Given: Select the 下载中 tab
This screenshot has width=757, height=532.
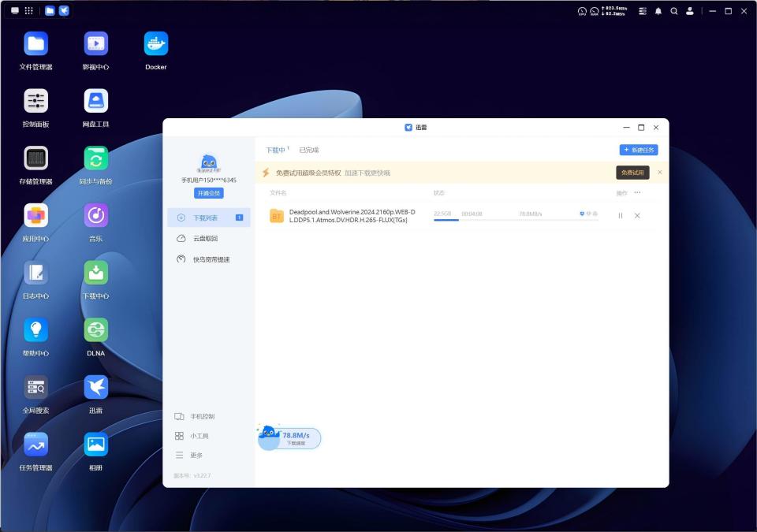Looking at the screenshot, I should pyautogui.click(x=277, y=150).
